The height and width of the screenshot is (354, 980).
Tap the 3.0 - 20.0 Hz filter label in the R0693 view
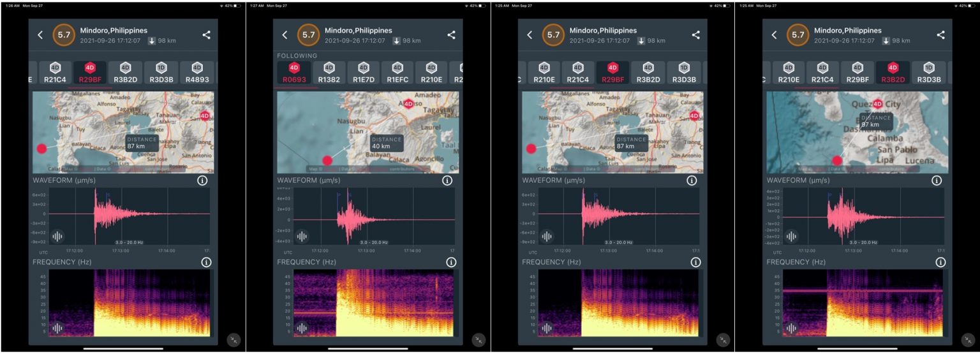(374, 242)
